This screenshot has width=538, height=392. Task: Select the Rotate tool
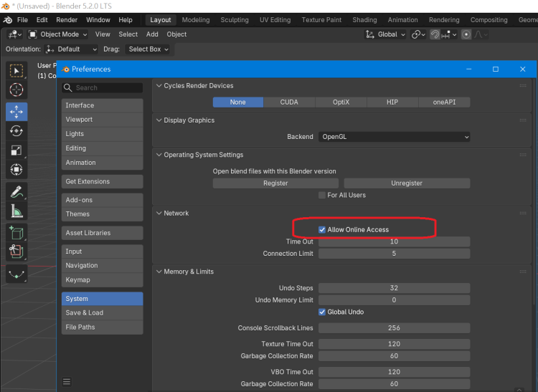pyautogui.click(x=16, y=131)
